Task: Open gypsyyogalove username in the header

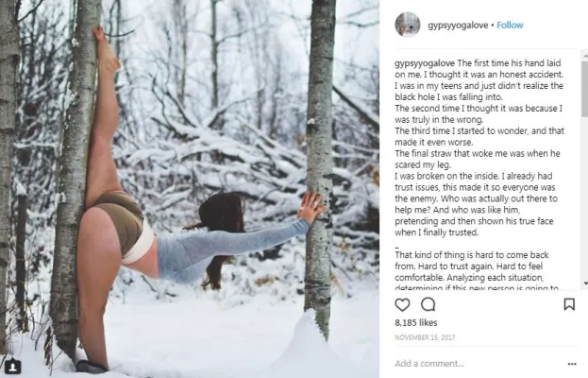Action: 458,26
